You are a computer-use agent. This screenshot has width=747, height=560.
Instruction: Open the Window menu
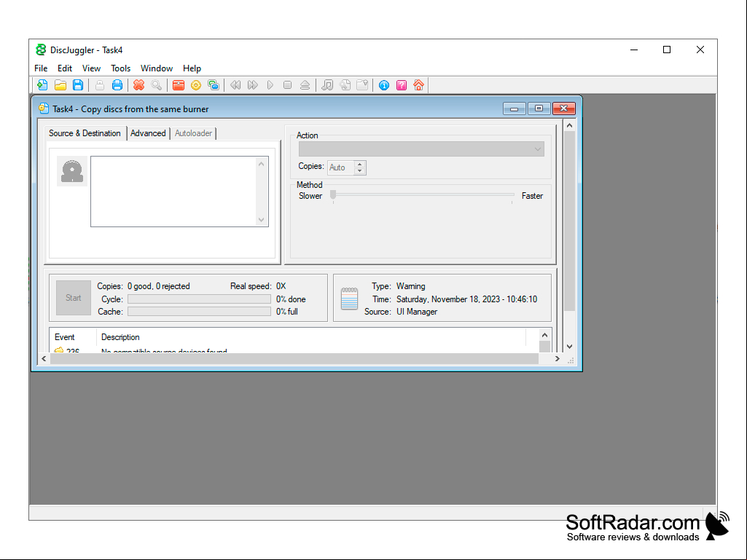click(x=156, y=68)
